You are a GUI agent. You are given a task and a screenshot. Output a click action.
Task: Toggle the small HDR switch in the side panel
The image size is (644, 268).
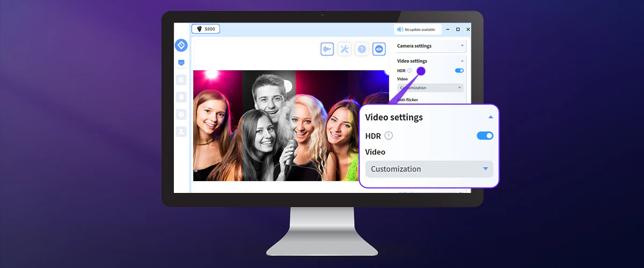pyautogui.click(x=459, y=70)
